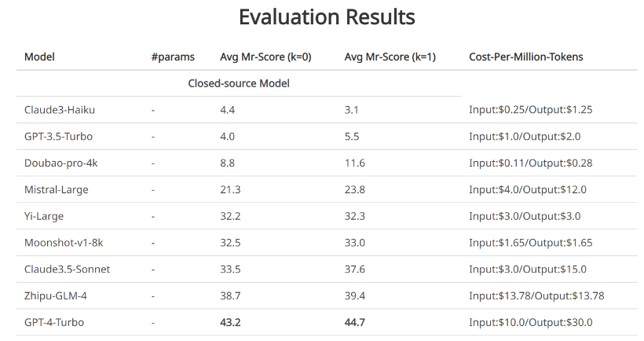Image resolution: width=644 pixels, height=341 pixels.
Task: Click the Input:$13.78/Output:$13.78 cost cell
Action: [536, 296]
